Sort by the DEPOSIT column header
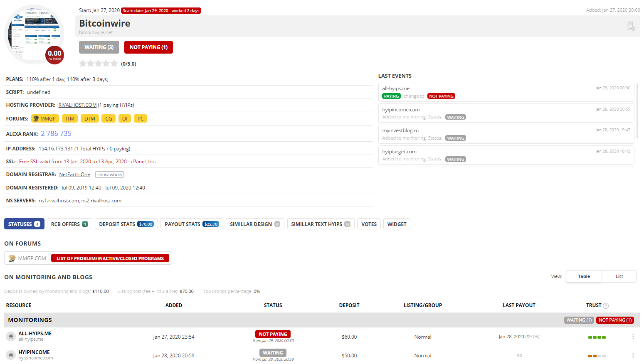The height and width of the screenshot is (364, 644). 349,305
